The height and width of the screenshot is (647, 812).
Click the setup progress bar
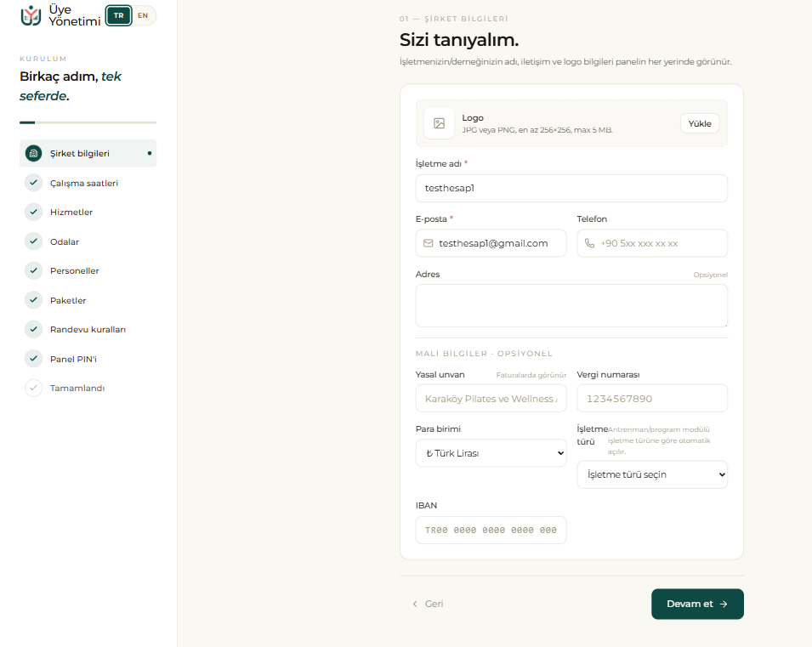(x=88, y=122)
